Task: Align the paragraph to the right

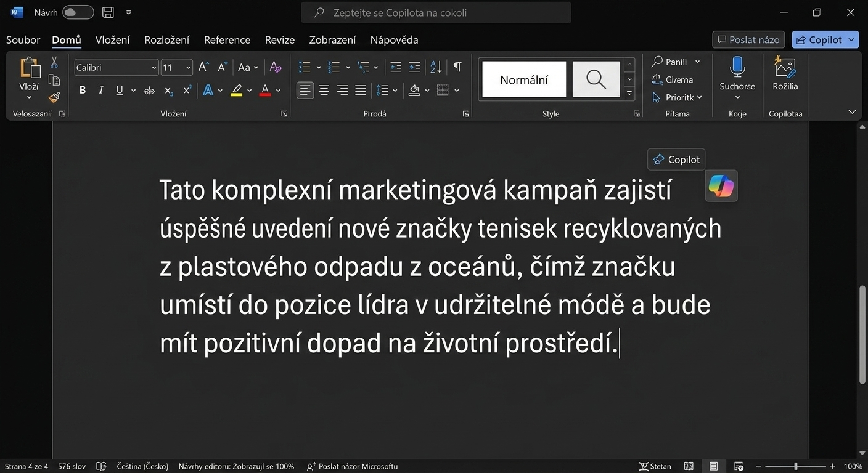Action: [342, 91]
